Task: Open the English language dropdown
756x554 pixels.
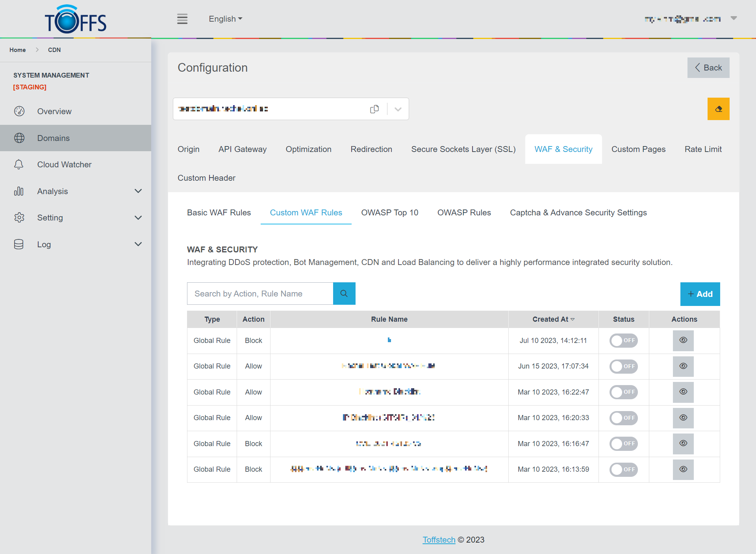Action: click(225, 19)
